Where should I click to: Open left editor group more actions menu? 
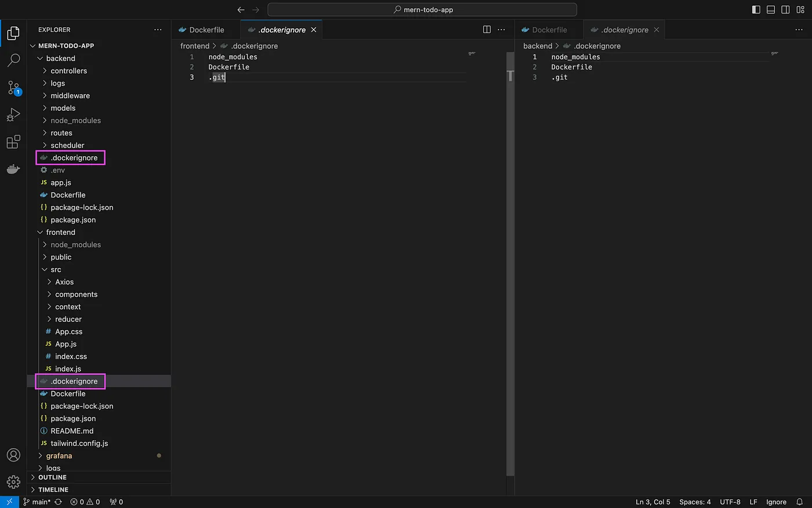[502, 30]
